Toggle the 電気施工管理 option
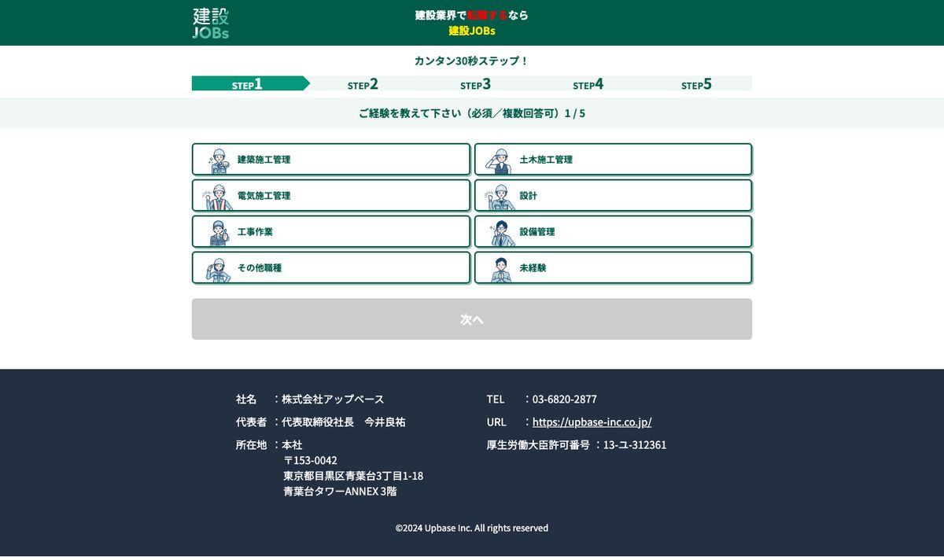This screenshot has height=560, width=944. tap(331, 196)
